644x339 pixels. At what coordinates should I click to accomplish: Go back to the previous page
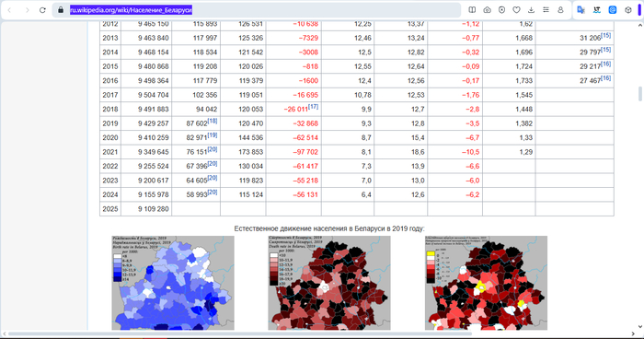pyautogui.click(x=10, y=10)
